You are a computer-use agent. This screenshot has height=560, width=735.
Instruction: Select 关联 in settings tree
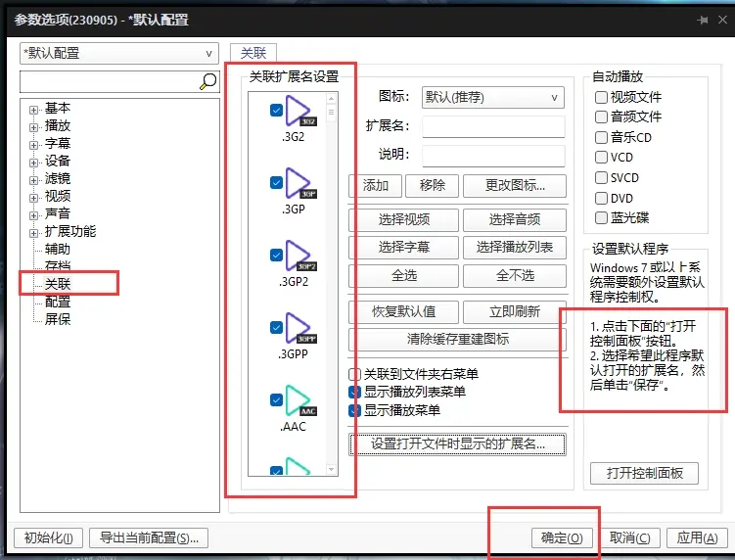pos(58,284)
